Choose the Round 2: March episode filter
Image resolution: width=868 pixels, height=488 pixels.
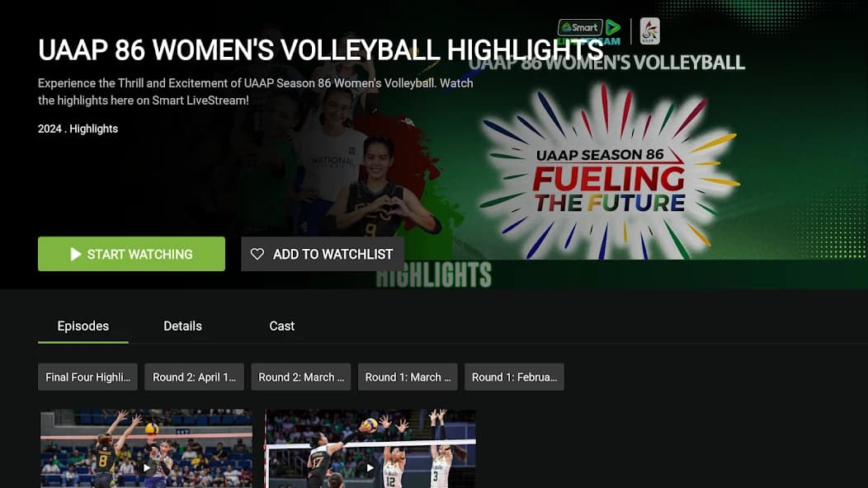coord(301,377)
